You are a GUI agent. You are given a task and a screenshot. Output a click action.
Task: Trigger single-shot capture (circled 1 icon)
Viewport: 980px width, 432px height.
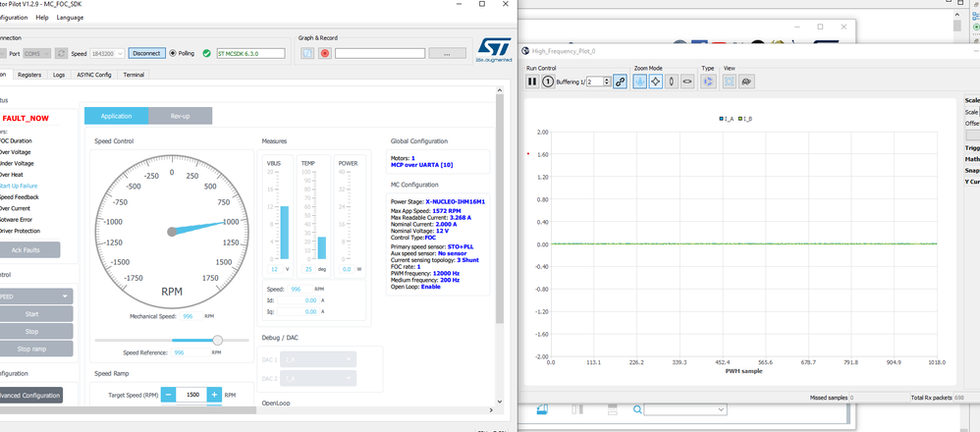pyautogui.click(x=548, y=81)
